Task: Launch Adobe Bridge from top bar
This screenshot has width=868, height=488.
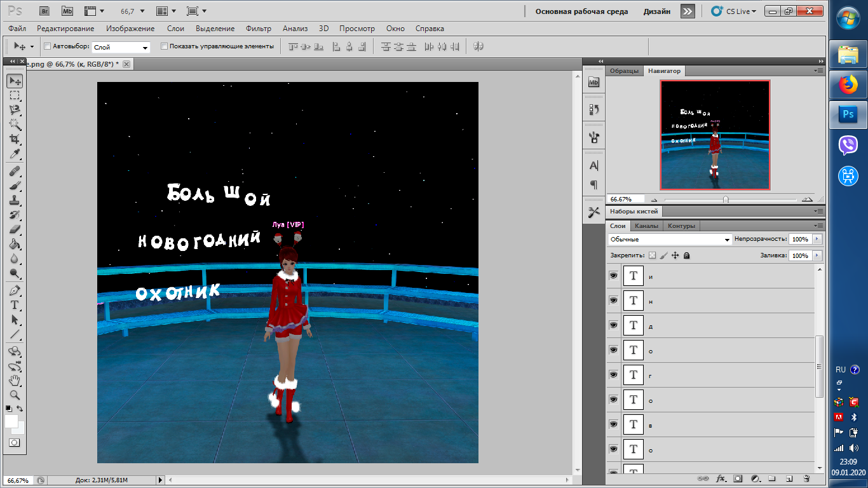Action: click(x=44, y=11)
